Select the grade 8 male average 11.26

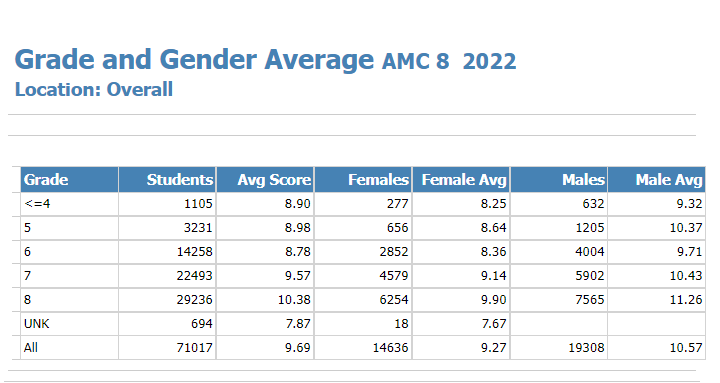pos(686,299)
